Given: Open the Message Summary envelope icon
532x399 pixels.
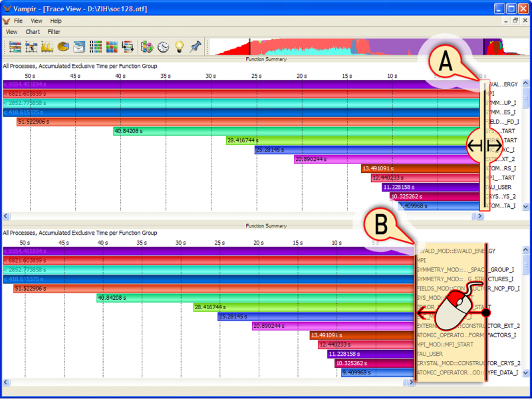Looking at the screenshot, I should [79, 47].
